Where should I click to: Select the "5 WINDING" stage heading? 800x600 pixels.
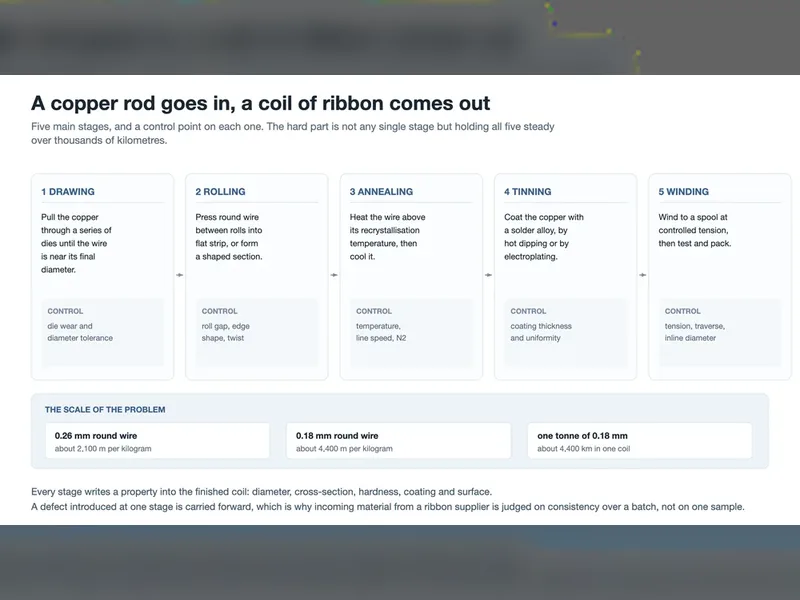tap(684, 192)
